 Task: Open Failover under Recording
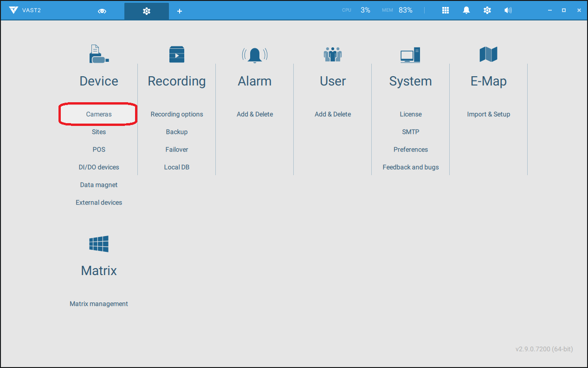click(x=177, y=150)
